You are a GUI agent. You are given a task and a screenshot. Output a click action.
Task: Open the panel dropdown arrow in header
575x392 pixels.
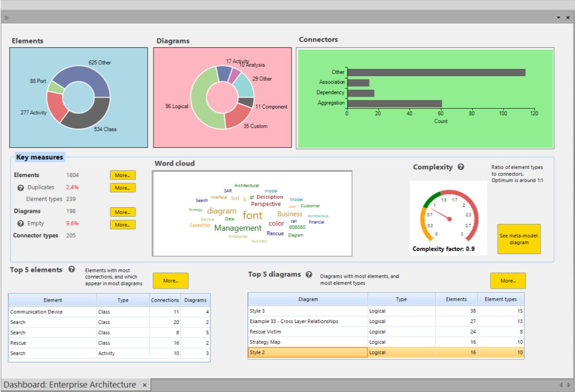click(x=559, y=17)
